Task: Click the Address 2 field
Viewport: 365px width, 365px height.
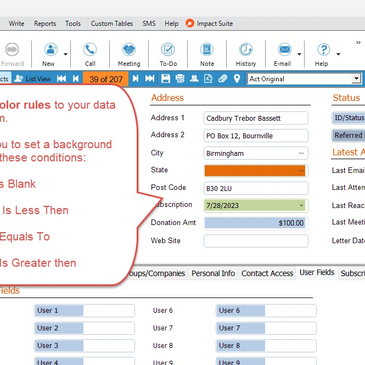Action: tap(256, 136)
